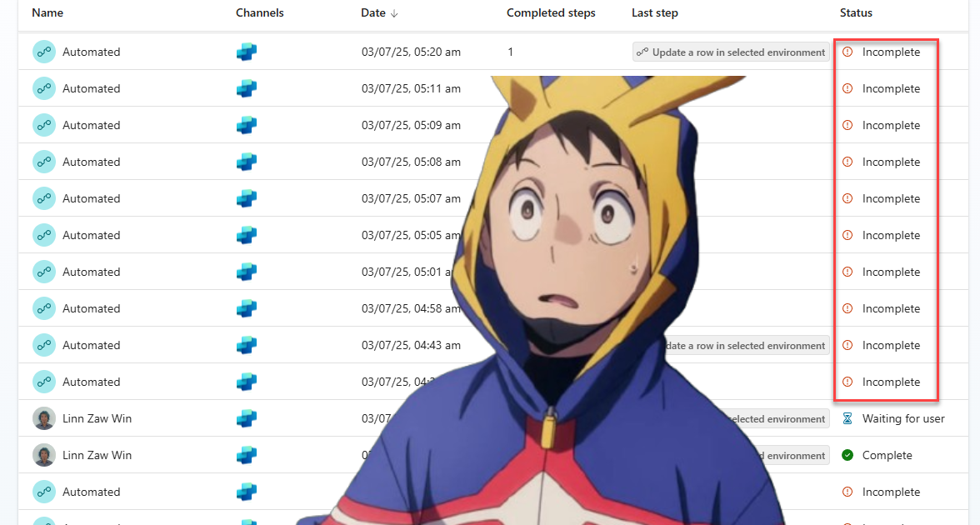This screenshot has width=980, height=525.
Task: Click the Automated flow icon in the 05:11 am row
Action: pyautogui.click(x=43, y=88)
